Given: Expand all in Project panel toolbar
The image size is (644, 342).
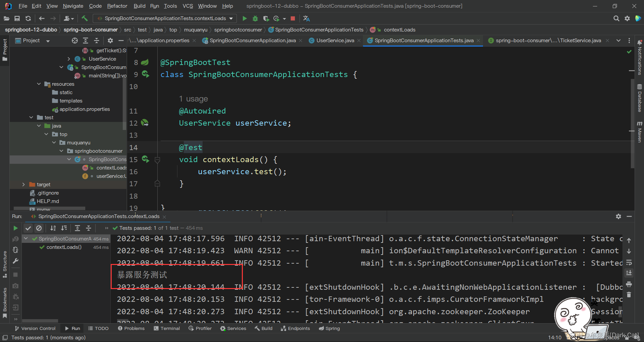Looking at the screenshot, I should pyautogui.click(x=86, y=41).
